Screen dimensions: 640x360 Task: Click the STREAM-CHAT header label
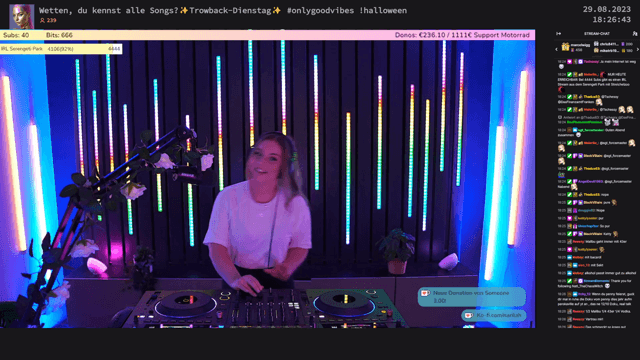(597, 33)
